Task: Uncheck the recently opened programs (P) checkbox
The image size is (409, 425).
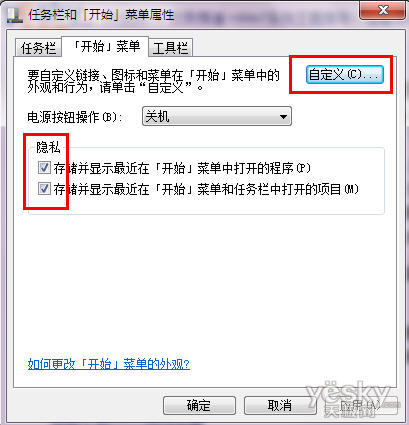Action: pos(44,168)
